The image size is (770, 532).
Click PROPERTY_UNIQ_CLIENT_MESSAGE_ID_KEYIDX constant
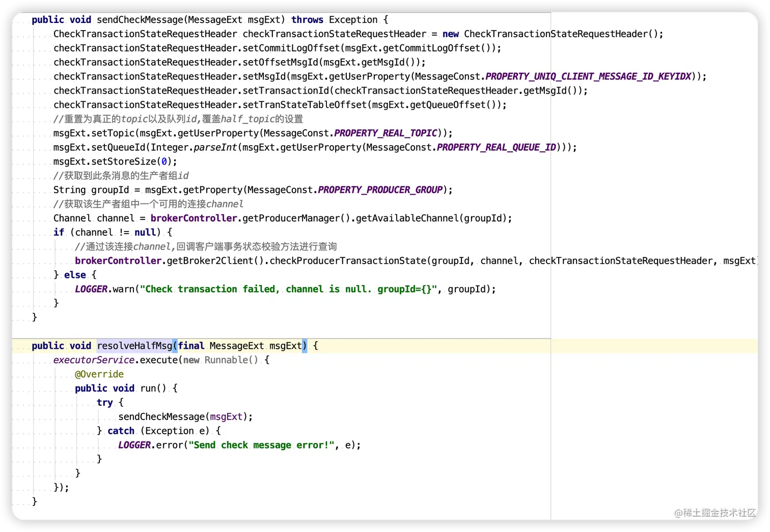coord(589,77)
